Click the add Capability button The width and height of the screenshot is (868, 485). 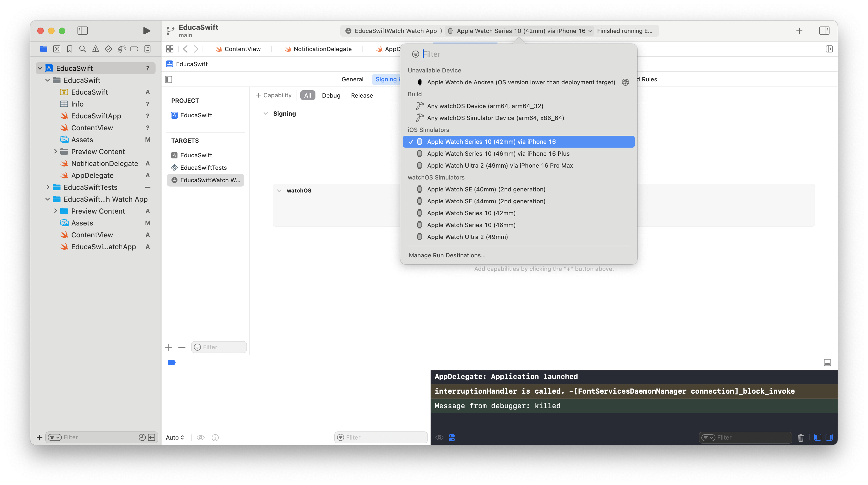[274, 95]
